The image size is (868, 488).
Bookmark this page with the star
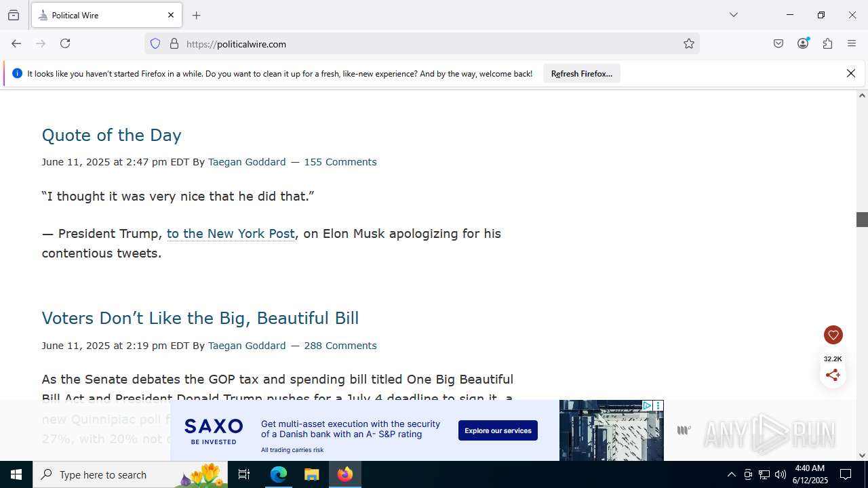[x=689, y=43]
